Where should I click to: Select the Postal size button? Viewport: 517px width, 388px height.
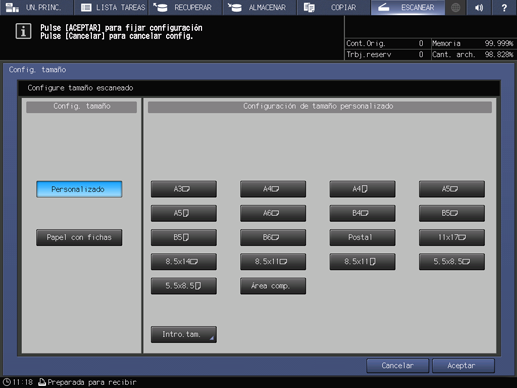click(x=362, y=237)
